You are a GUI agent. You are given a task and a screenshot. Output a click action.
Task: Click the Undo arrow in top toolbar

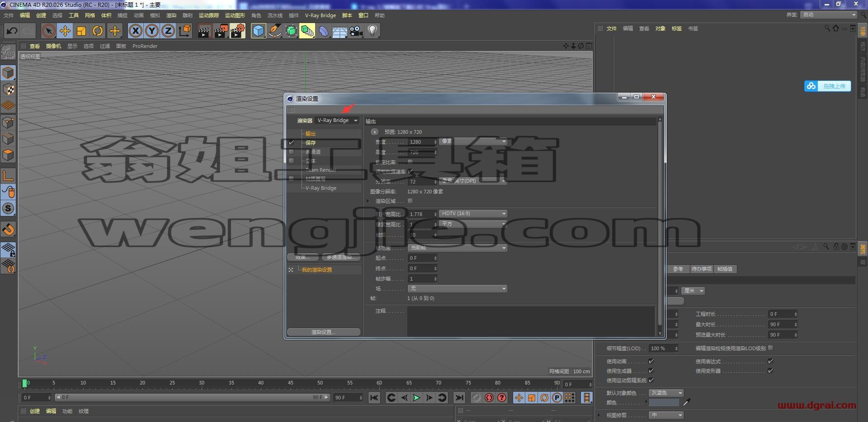tap(12, 31)
